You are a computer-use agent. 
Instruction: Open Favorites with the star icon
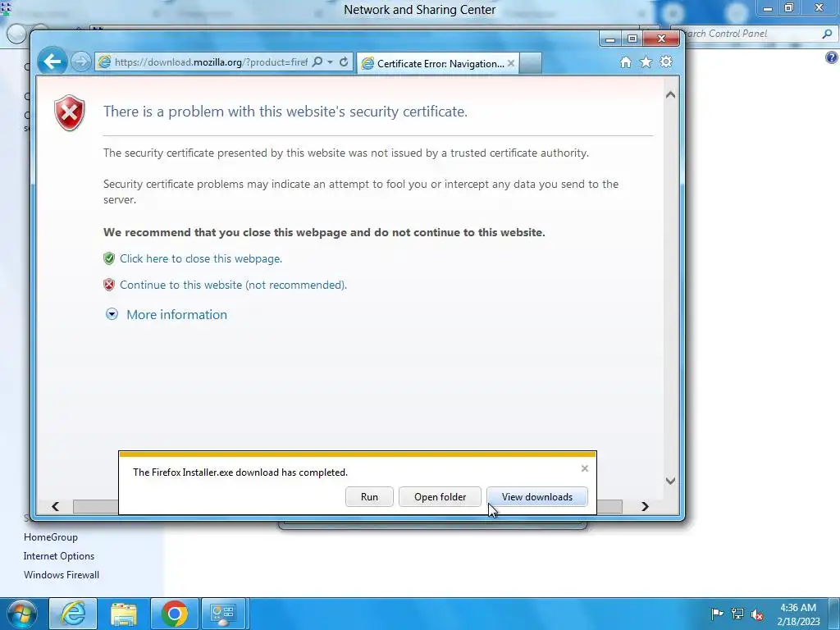tap(646, 62)
